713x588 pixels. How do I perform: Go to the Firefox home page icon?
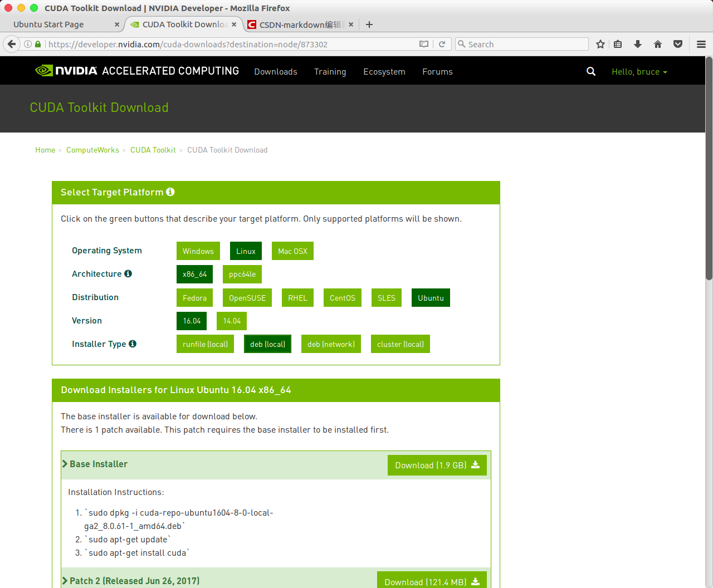pos(658,44)
